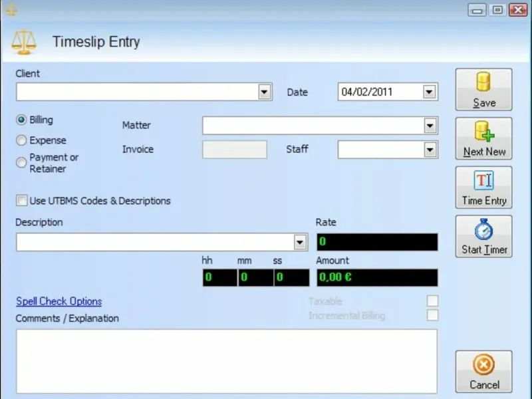
Task: Click the ss seconds field
Action: [292, 277]
